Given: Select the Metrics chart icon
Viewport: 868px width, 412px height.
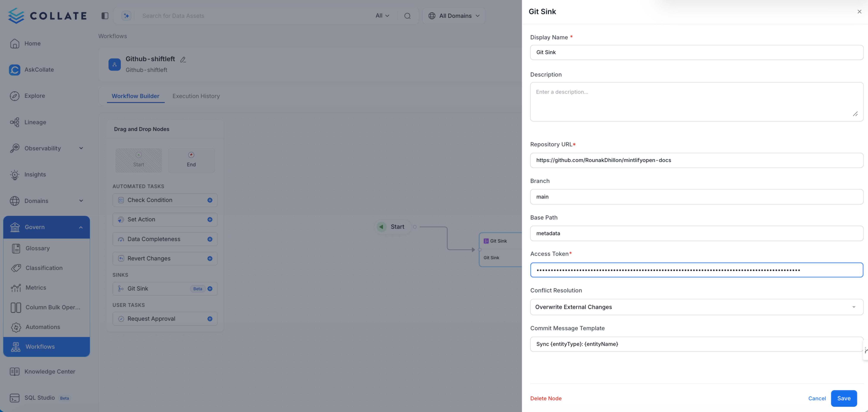Looking at the screenshot, I should [x=16, y=287].
